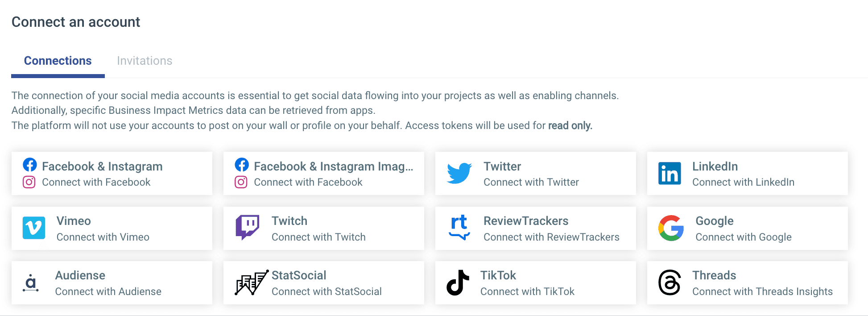This screenshot has height=316, width=868.
Task: Click the Threads logo icon
Action: pyautogui.click(x=669, y=283)
